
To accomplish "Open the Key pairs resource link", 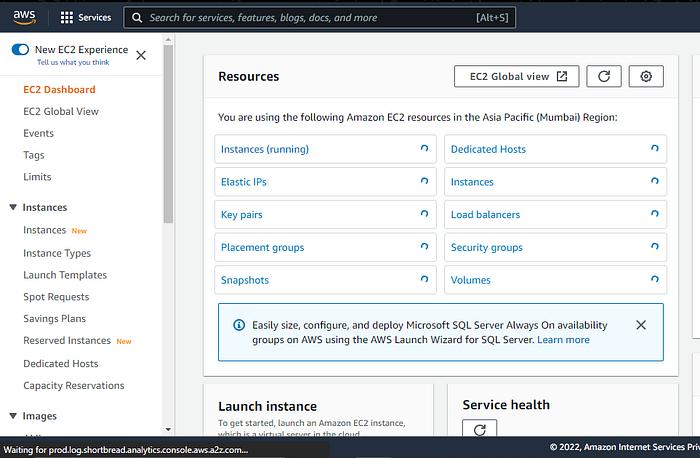I will point(242,215).
